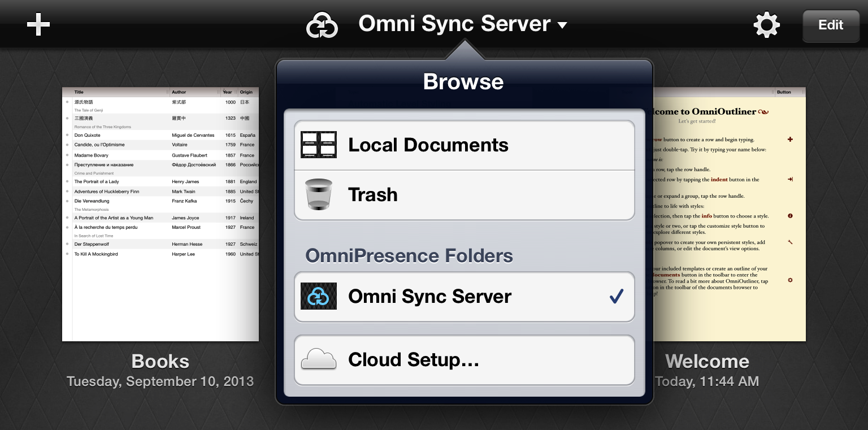Click the wrench icon in Welcome preview
The width and height of the screenshot is (868, 430).
point(790,242)
